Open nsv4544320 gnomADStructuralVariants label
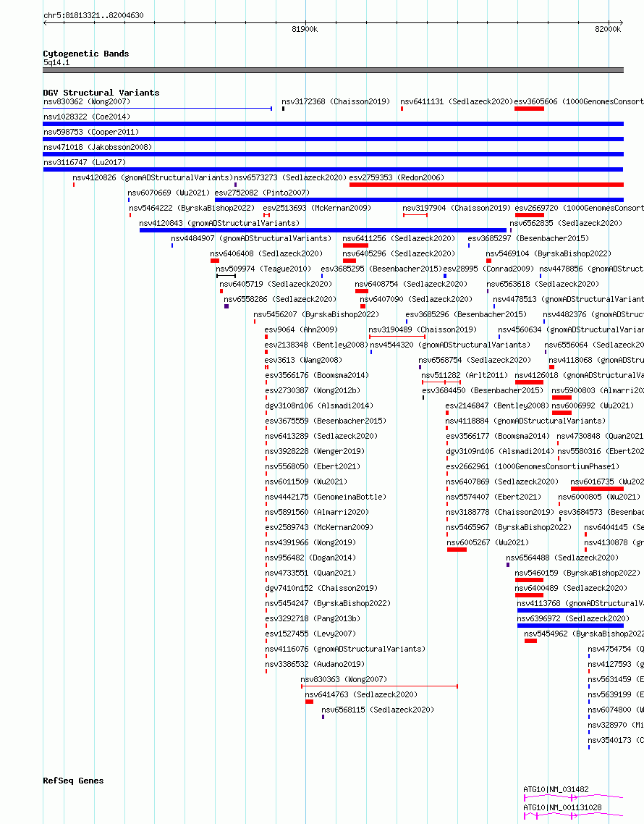Screen dimensions: 644x824 [450, 345]
